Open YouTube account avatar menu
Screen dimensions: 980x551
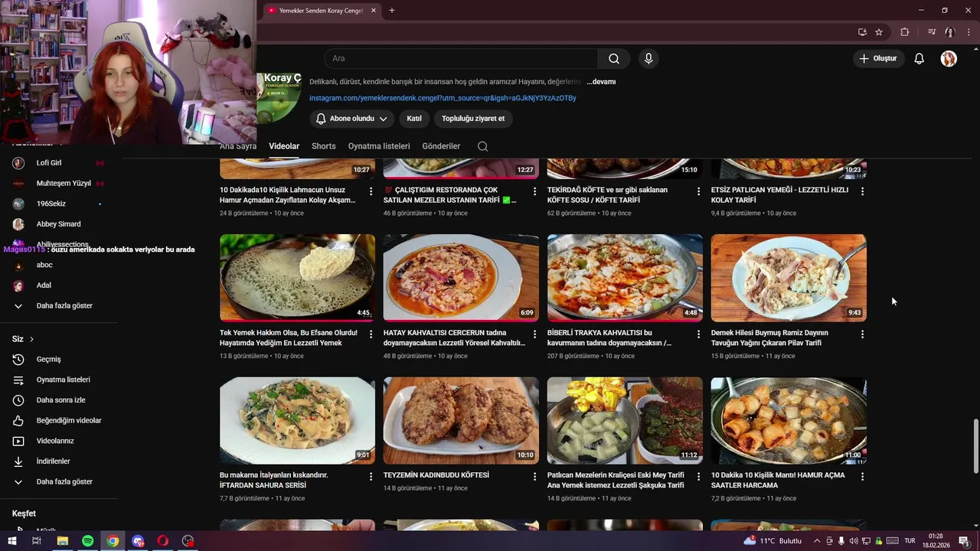tap(949, 59)
